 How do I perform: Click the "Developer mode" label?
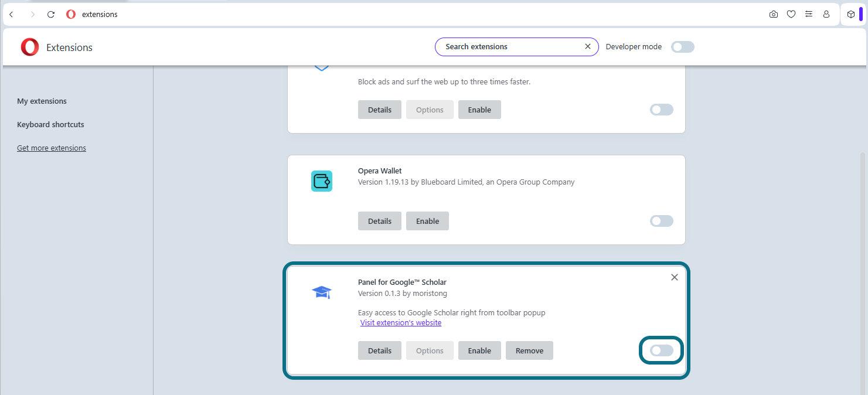click(x=634, y=47)
